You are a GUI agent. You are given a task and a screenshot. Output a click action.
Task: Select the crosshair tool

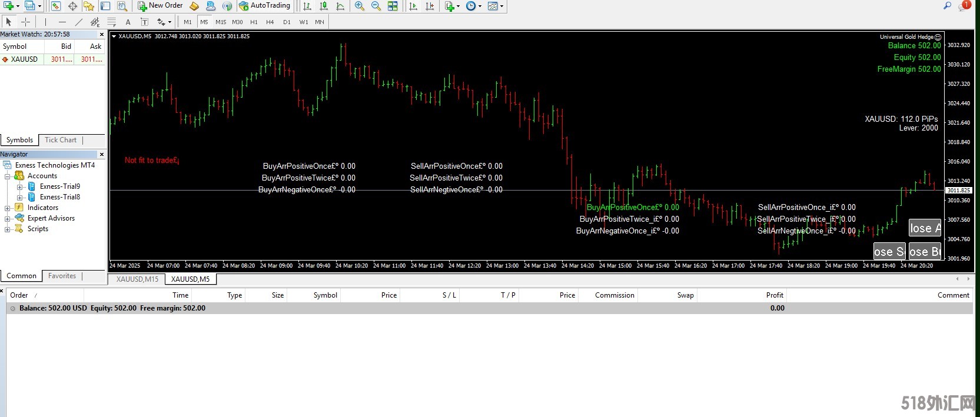tap(25, 22)
